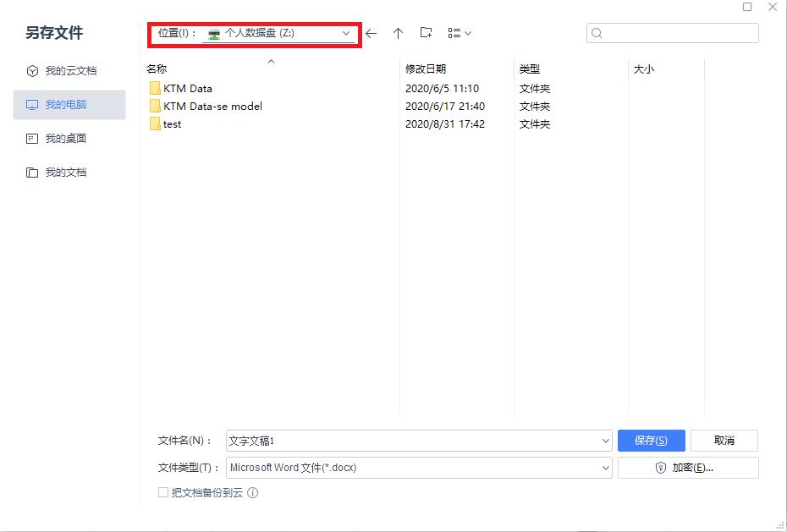Open the 文件类型 combo box
This screenshot has width=787, height=532.
(419, 468)
